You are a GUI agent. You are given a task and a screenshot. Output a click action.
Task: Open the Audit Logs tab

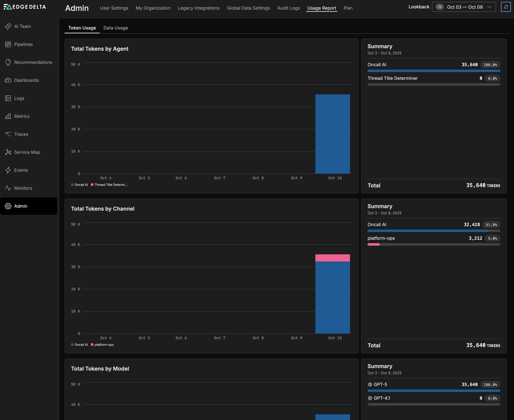coord(288,8)
